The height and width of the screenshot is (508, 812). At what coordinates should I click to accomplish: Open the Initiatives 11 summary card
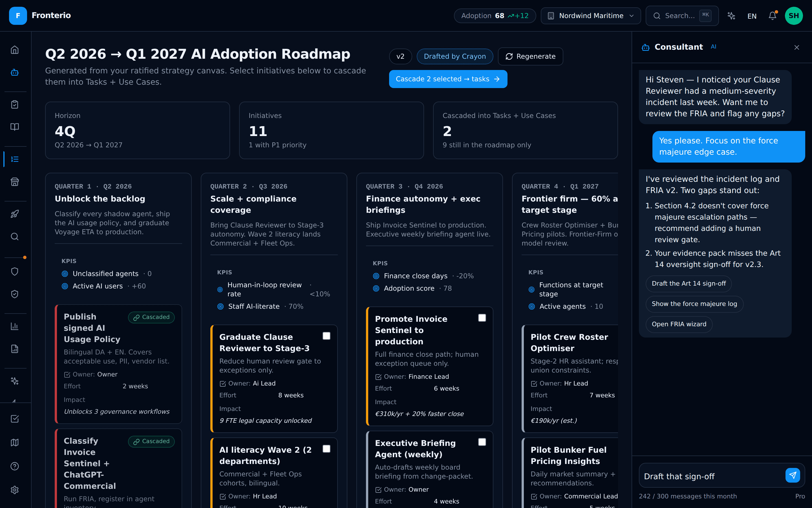coord(331,130)
